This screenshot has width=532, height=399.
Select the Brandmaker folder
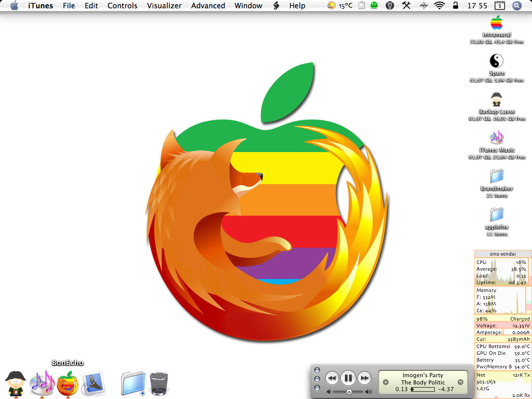coord(497,176)
